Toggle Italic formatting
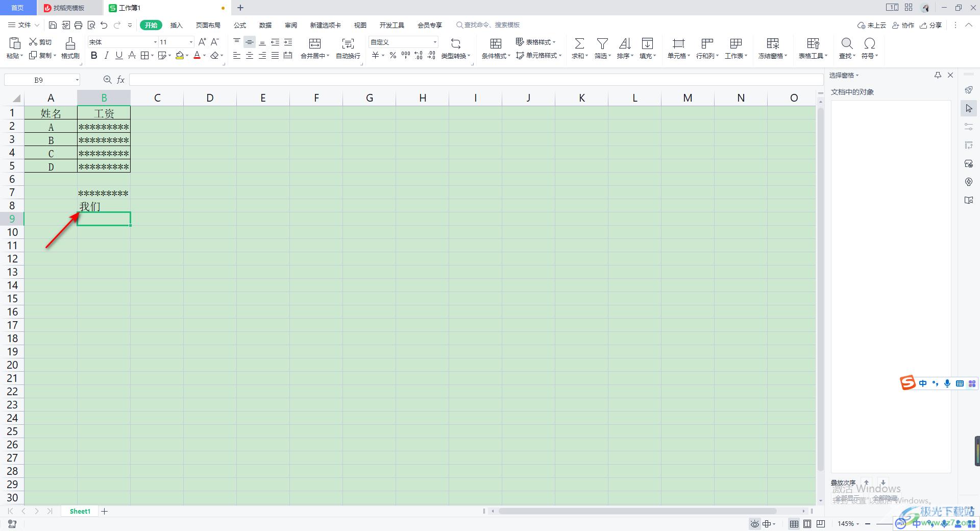Viewport: 980px width, 531px height. pos(106,55)
